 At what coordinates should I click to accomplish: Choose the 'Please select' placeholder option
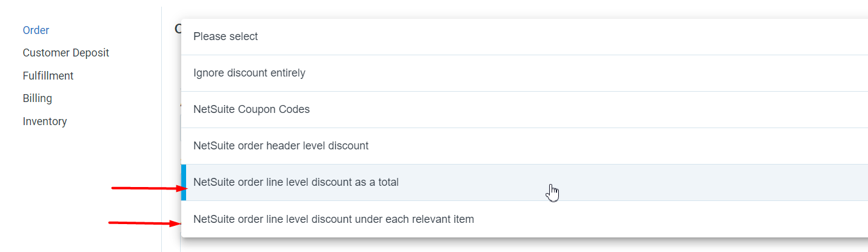pyautogui.click(x=524, y=37)
